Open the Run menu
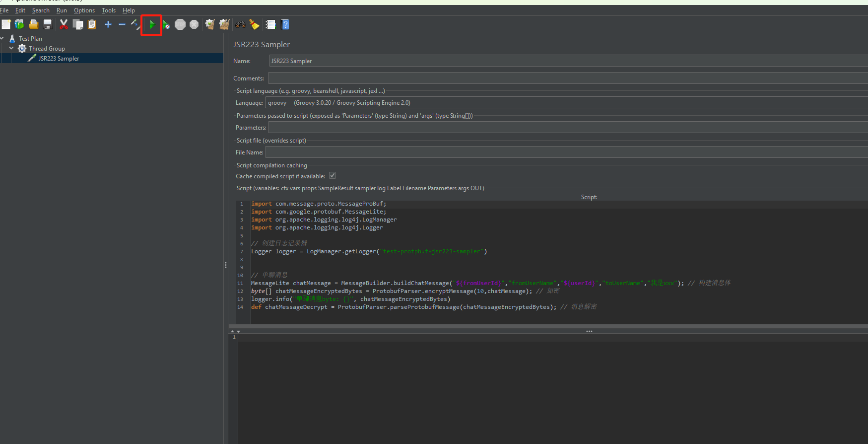 (x=62, y=10)
